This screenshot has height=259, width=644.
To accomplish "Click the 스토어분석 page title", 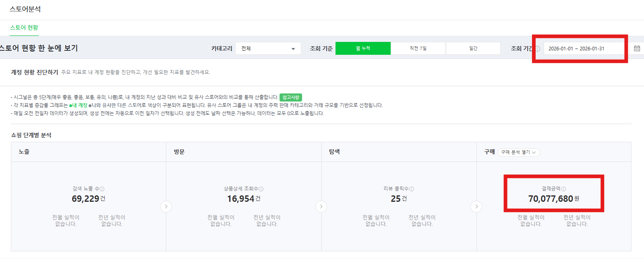I will tap(25, 9).
